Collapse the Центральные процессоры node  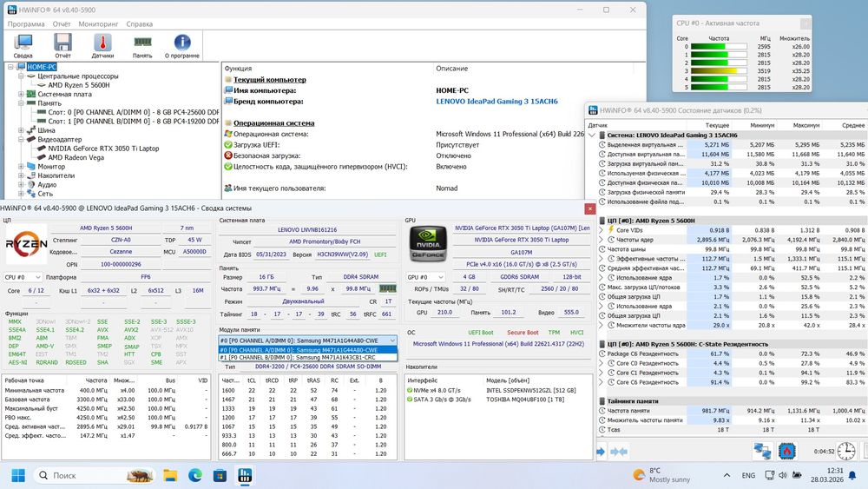(21, 76)
